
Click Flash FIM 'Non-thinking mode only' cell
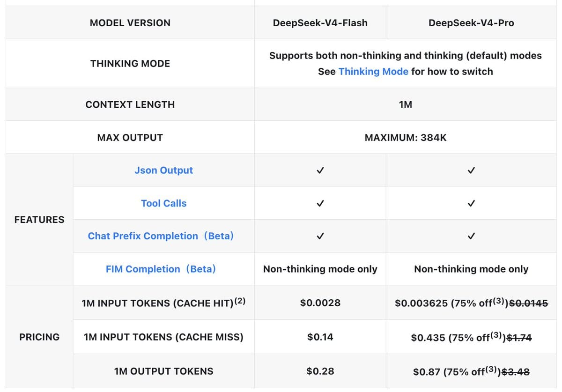click(320, 269)
